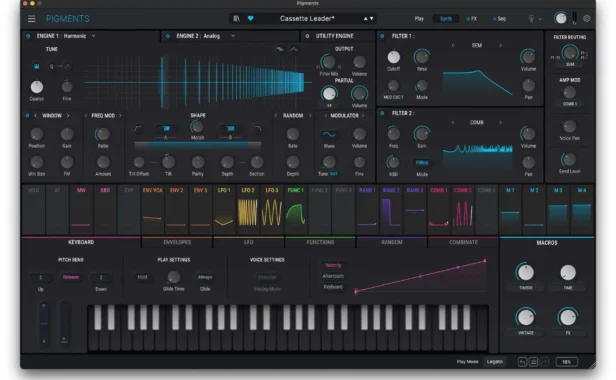Expand the chevron beside the lightbulb
The image size is (616, 380).
click(540, 19)
